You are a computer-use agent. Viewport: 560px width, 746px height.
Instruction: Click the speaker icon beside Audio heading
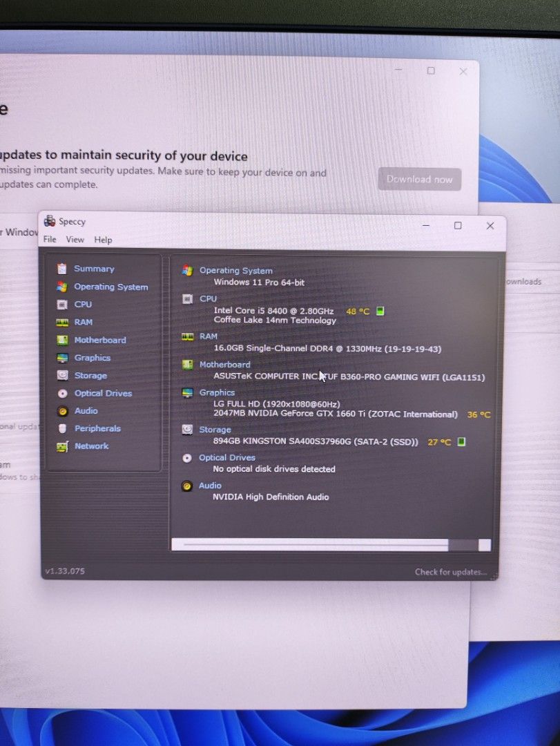[x=187, y=486]
